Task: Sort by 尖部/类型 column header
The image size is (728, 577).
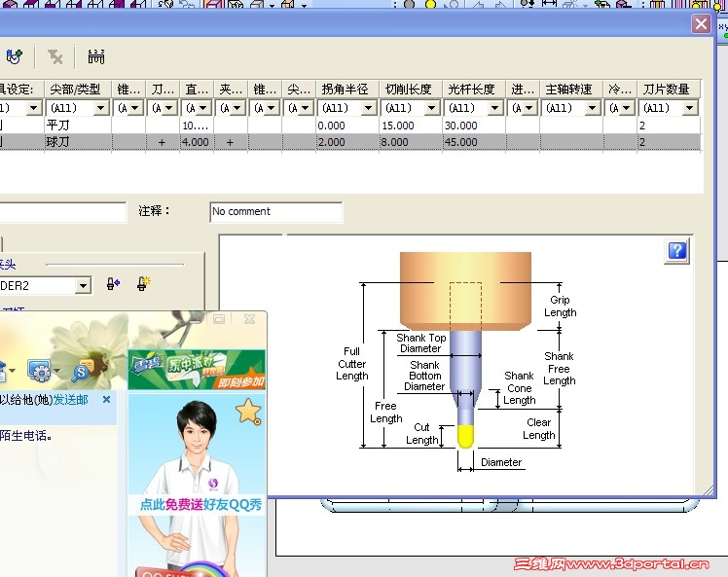Action: pyautogui.click(x=78, y=89)
